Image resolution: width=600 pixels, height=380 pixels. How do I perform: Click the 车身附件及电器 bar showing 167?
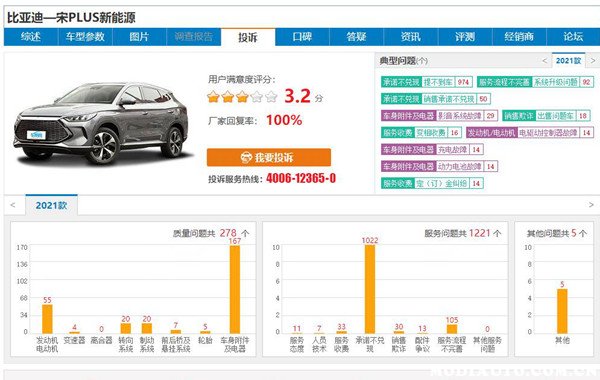[235, 289]
